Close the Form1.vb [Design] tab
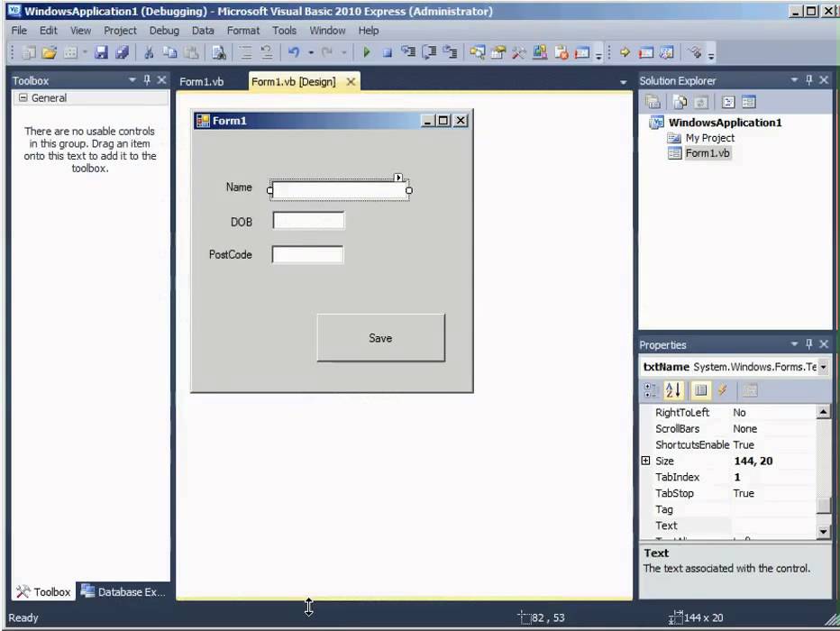The height and width of the screenshot is (631, 840). pyautogui.click(x=351, y=81)
